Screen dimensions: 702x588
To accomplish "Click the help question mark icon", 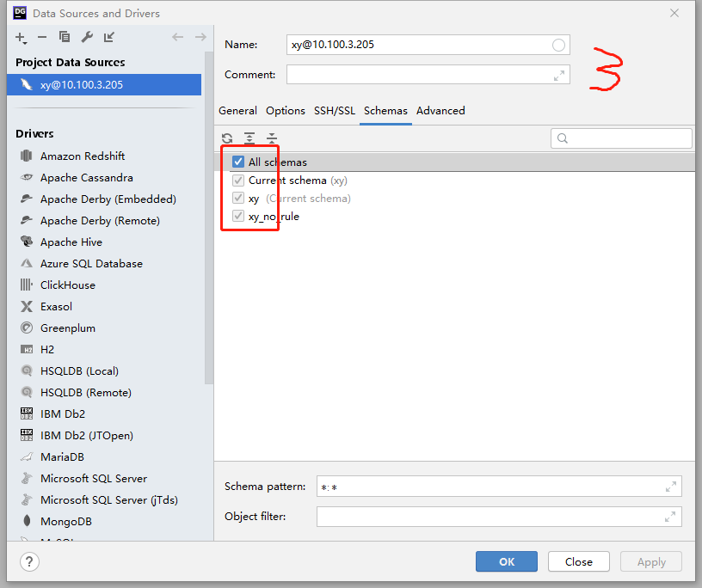I will pyautogui.click(x=29, y=561).
